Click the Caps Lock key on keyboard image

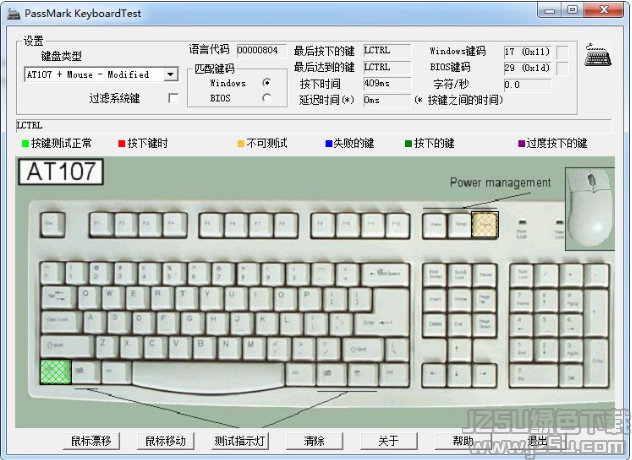point(61,321)
